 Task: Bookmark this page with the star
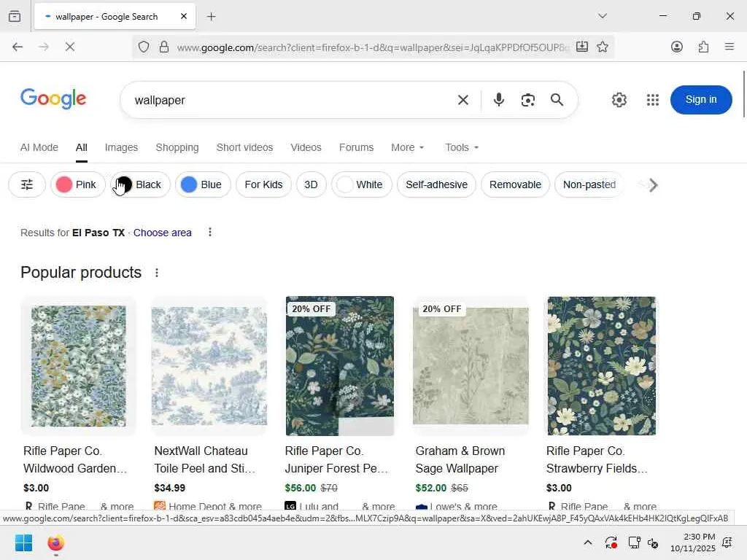pyautogui.click(x=603, y=47)
